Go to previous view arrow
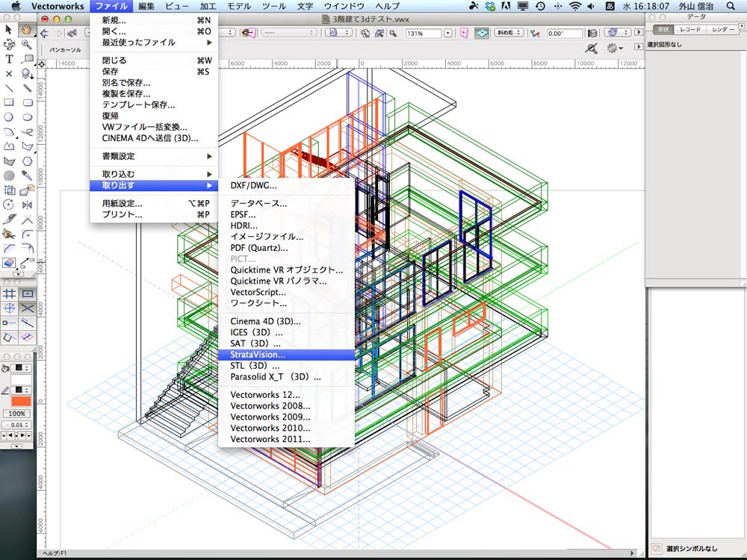 tap(45, 33)
